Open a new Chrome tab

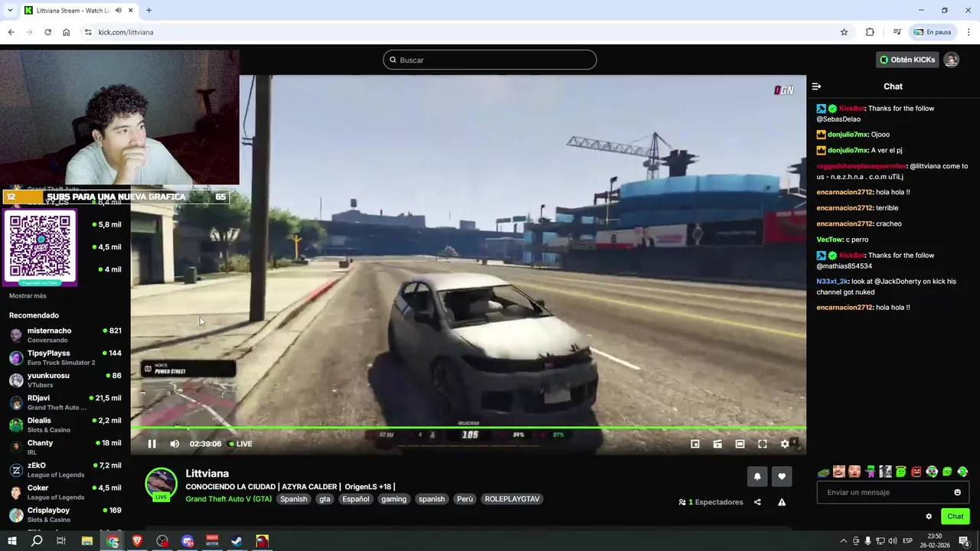149,10
